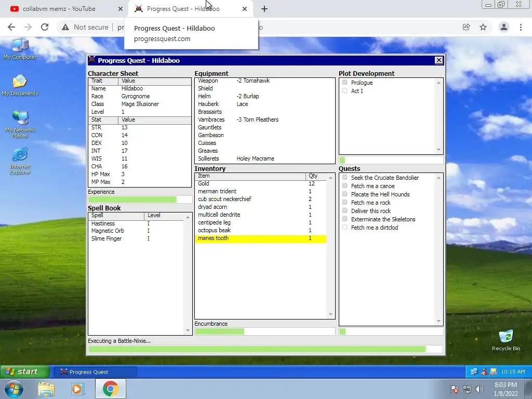Viewport: 532px width, 399px height.
Task: Click progressquest.com in tab tooltip
Action: (162, 39)
